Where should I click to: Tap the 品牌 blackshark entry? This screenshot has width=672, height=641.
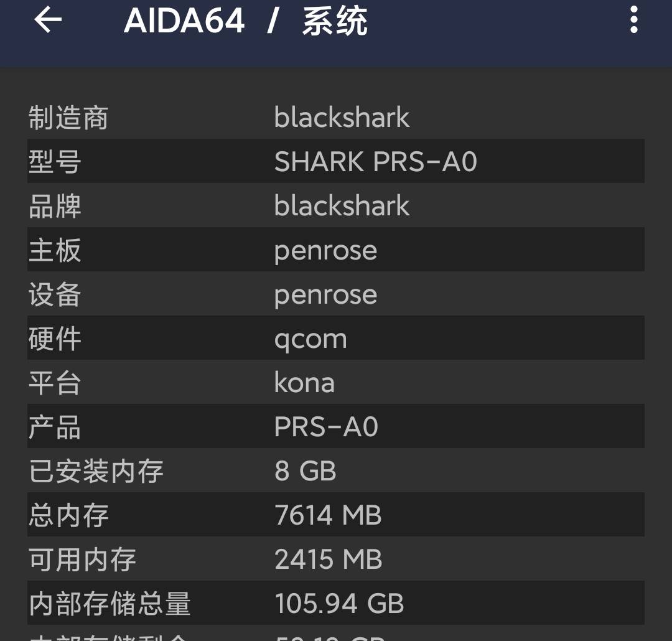(x=336, y=205)
